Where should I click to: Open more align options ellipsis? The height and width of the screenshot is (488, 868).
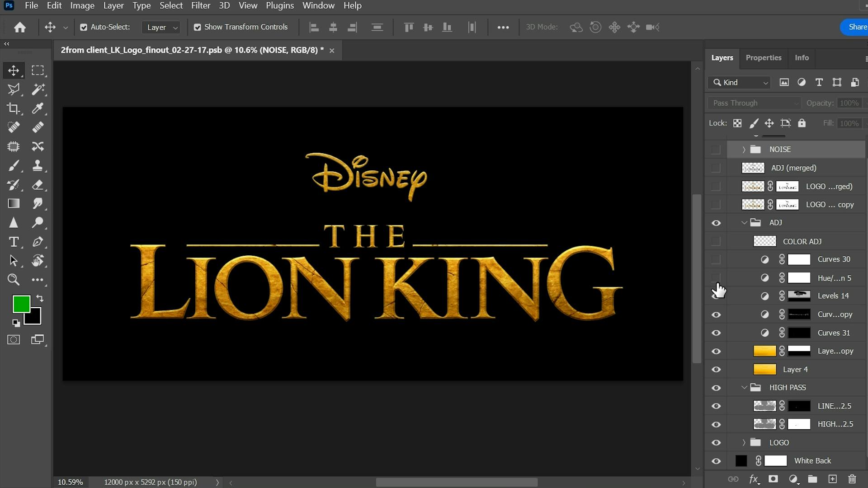(503, 27)
